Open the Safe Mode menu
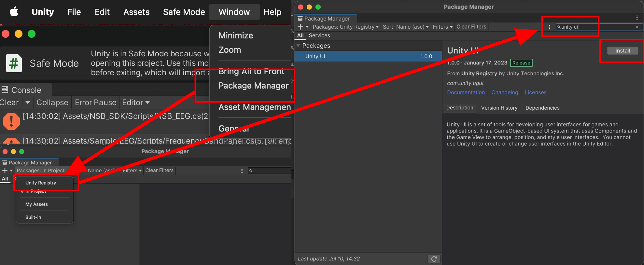The height and width of the screenshot is (265, 644). pos(184,12)
